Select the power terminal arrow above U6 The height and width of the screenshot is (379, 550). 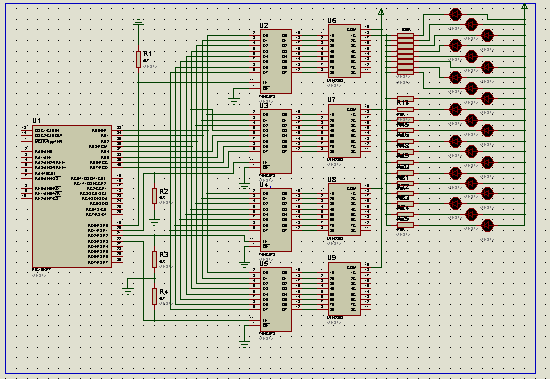[x=381, y=12]
